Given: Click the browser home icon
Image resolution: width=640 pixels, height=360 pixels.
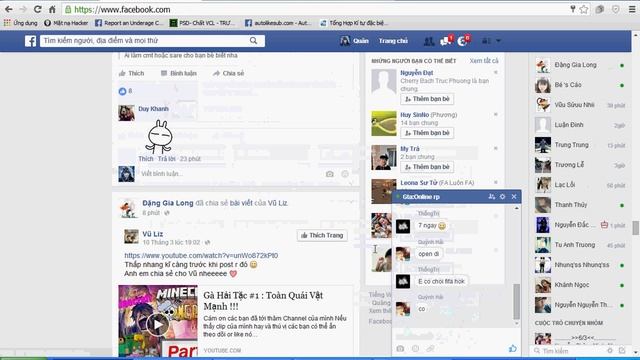Looking at the screenshot, I should pyautogui.click(x=52, y=9).
